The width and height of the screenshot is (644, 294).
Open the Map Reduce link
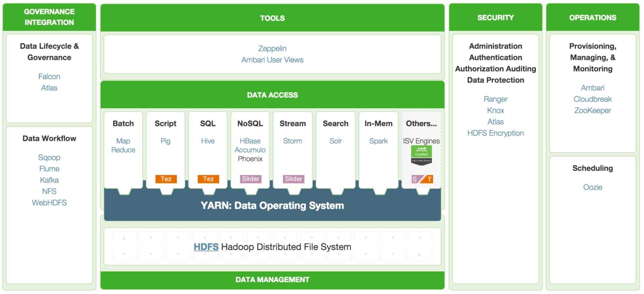pyautogui.click(x=123, y=145)
